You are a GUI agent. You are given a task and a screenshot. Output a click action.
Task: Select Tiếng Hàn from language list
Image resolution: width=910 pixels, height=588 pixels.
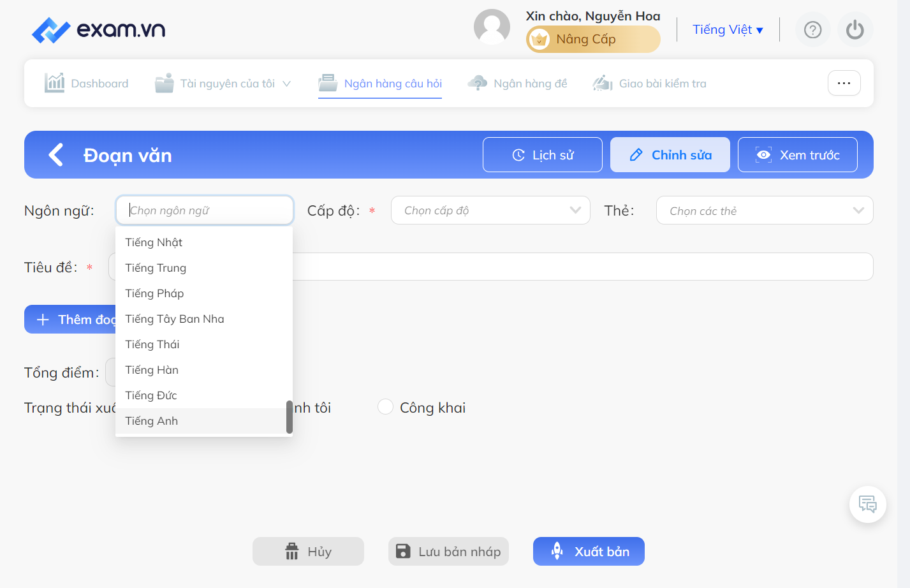tap(200, 370)
